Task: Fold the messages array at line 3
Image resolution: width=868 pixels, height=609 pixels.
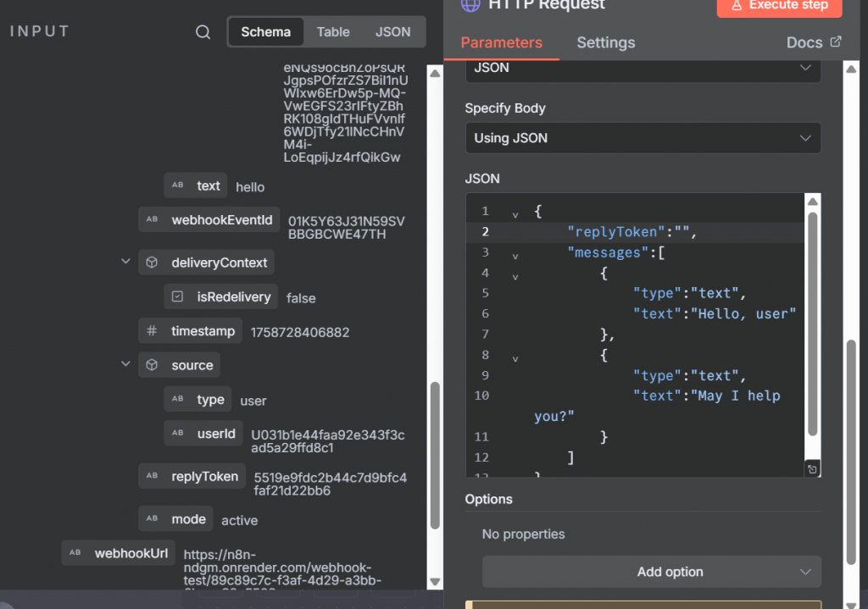Action: pyautogui.click(x=515, y=256)
